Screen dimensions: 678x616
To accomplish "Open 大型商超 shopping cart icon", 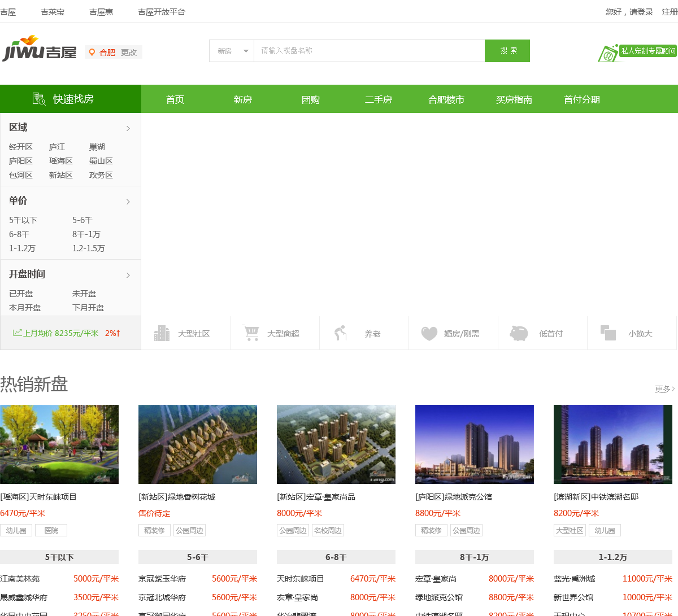I will [x=250, y=333].
